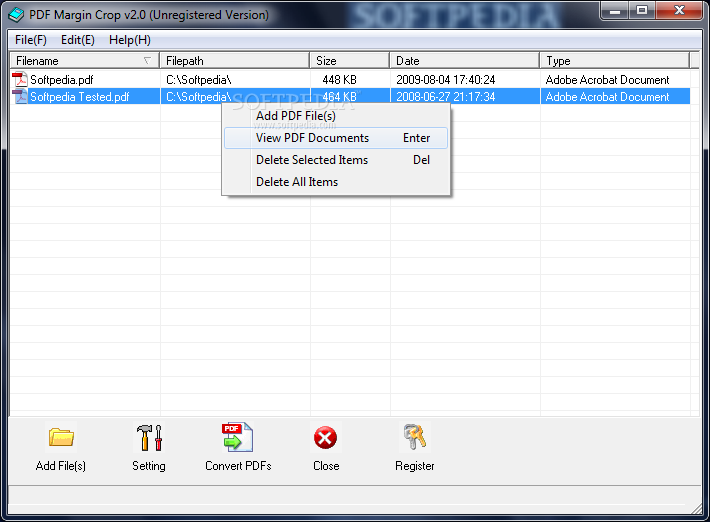
Task: Minimize the PDF Margin Crop window
Action: (x=615, y=11)
